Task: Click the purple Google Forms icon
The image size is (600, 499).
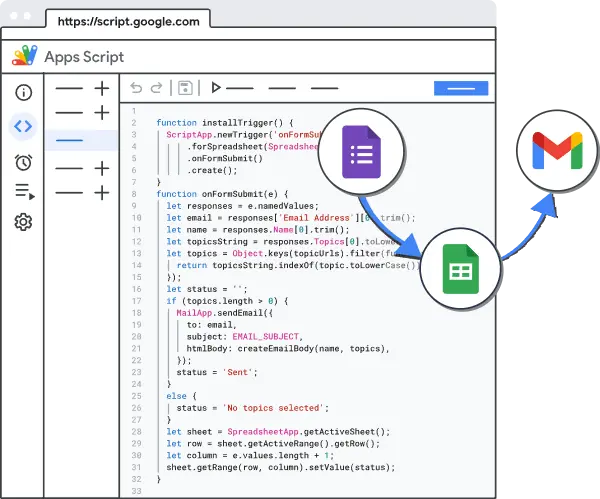Action: (x=361, y=152)
